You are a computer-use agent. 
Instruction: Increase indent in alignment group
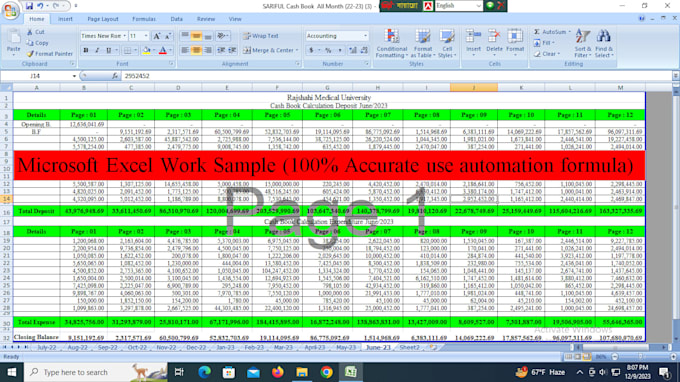tap(232, 50)
